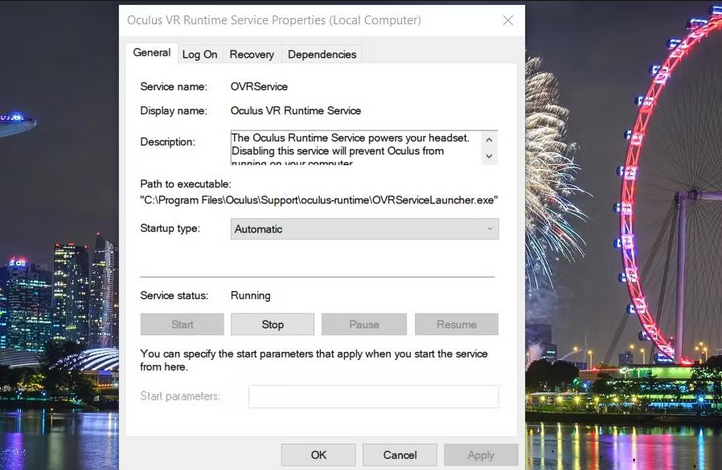Close the Properties dialog window
Image resolution: width=722 pixels, height=470 pixels.
(508, 20)
